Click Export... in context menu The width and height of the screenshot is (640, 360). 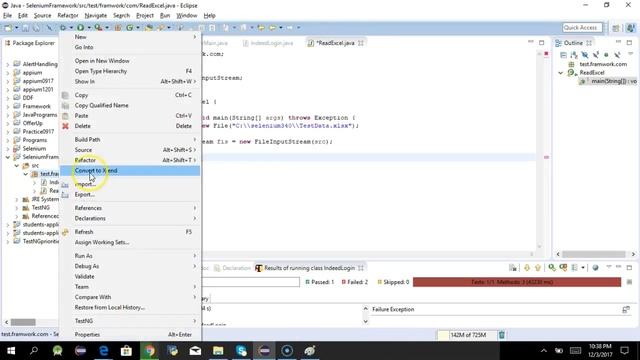point(130,195)
